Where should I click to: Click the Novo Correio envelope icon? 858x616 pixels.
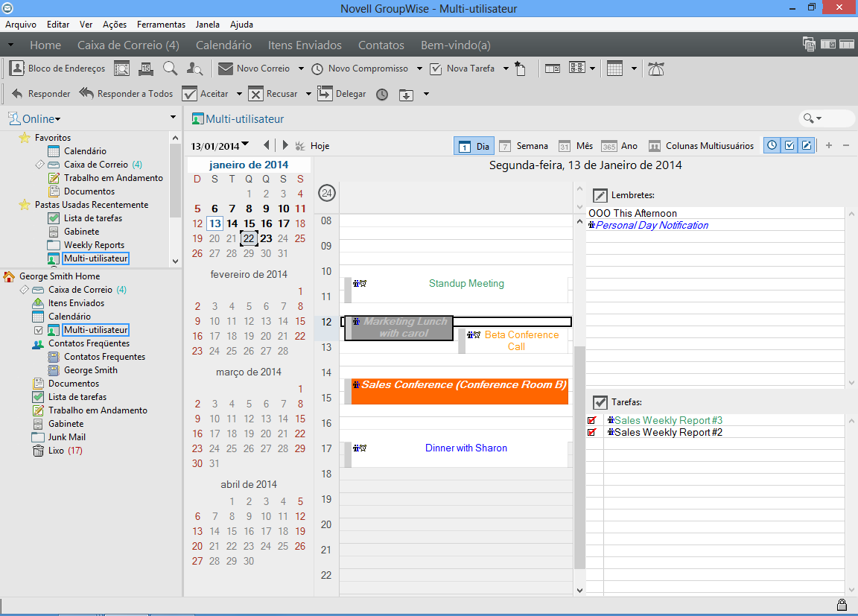click(226, 69)
